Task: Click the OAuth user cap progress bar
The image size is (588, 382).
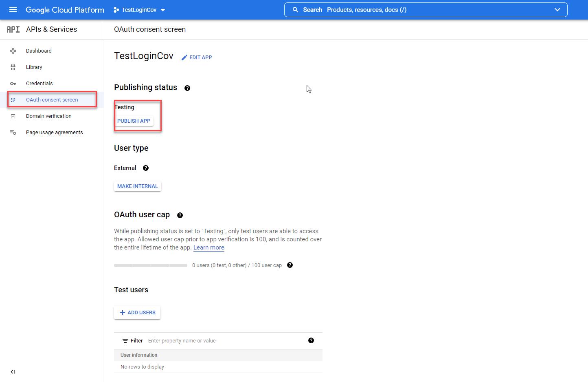Action: [151, 265]
